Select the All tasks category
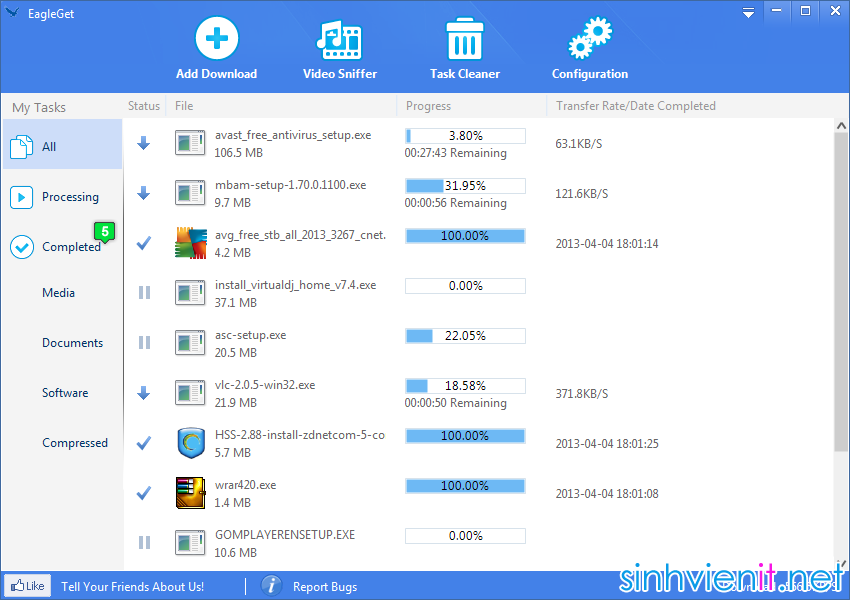Image resolution: width=850 pixels, height=600 pixels. (x=62, y=146)
